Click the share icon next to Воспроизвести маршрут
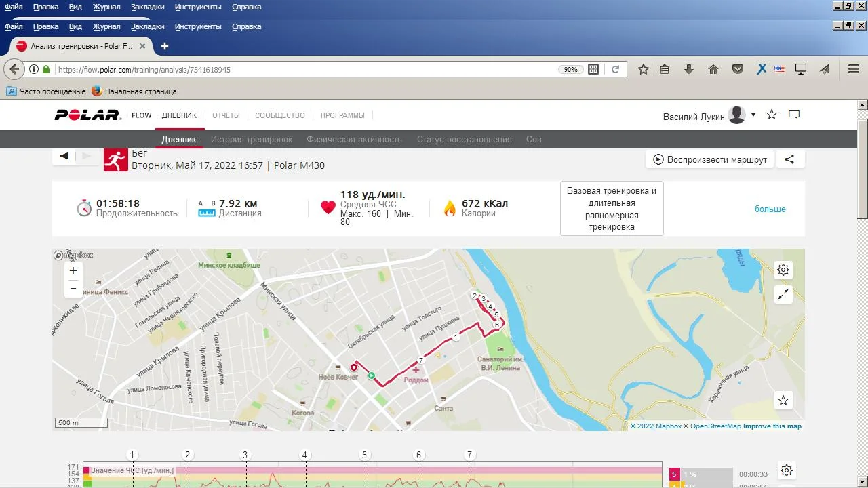This screenshot has width=868, height=488. [x=789, y=160]
